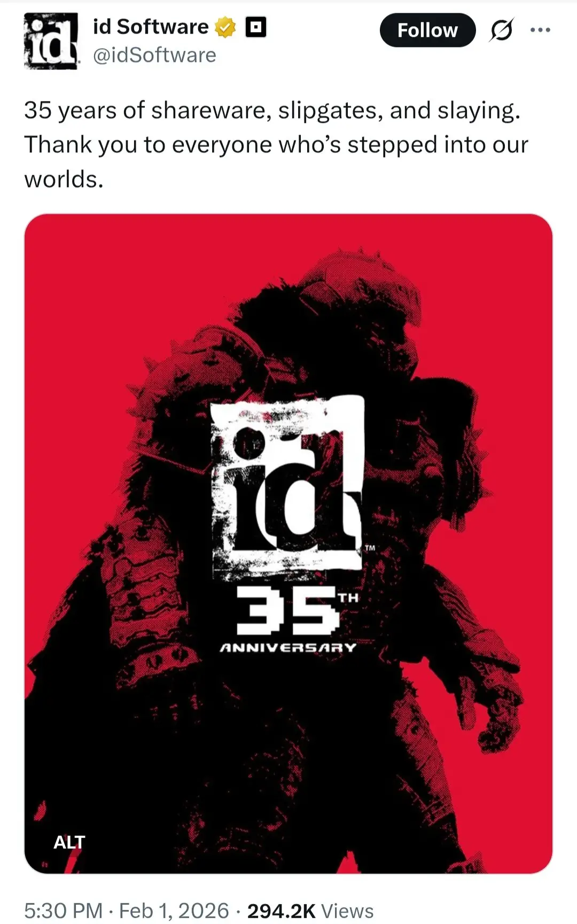
Task: Click the square affiliation badge beside the name
Action: (256, 27)
